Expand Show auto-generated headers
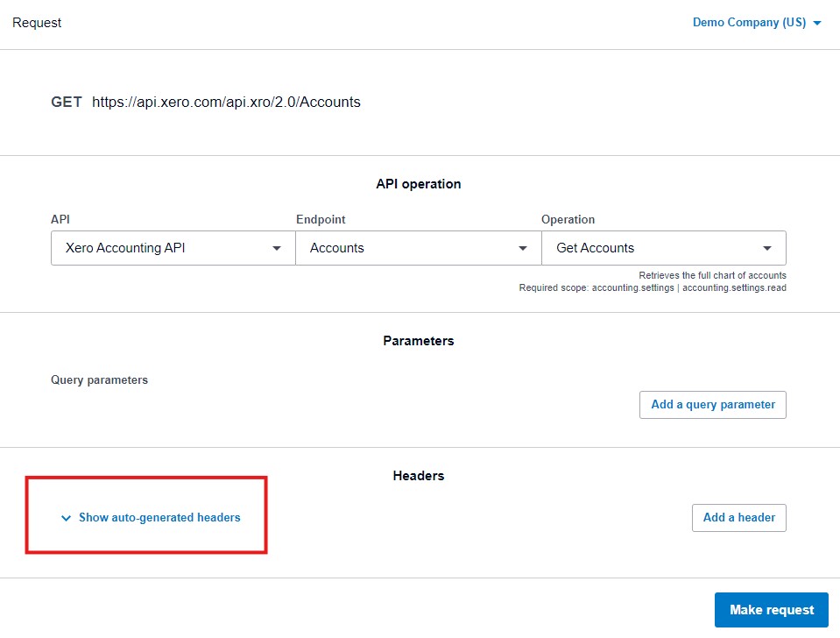This screenshot has width=840, height=638. point(151,517)
